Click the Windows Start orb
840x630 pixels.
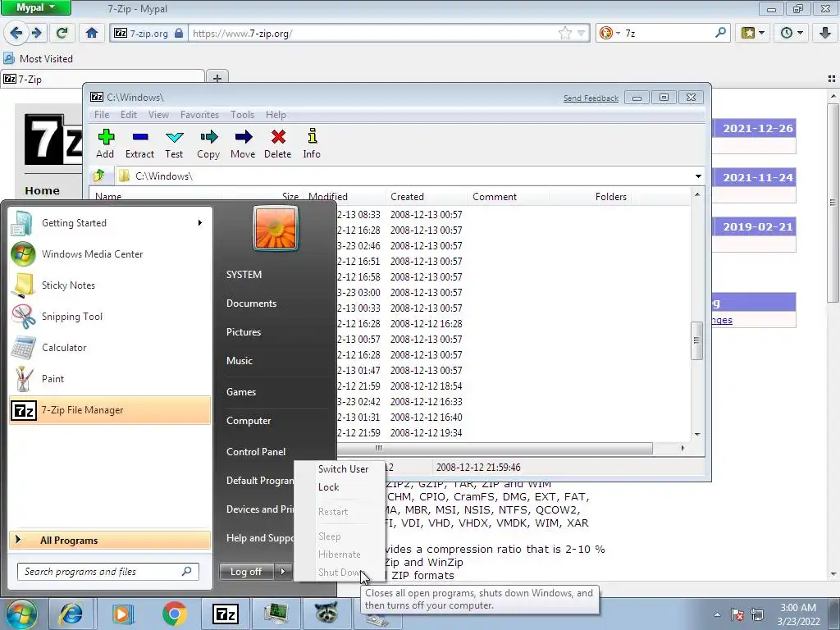[21, 614]
